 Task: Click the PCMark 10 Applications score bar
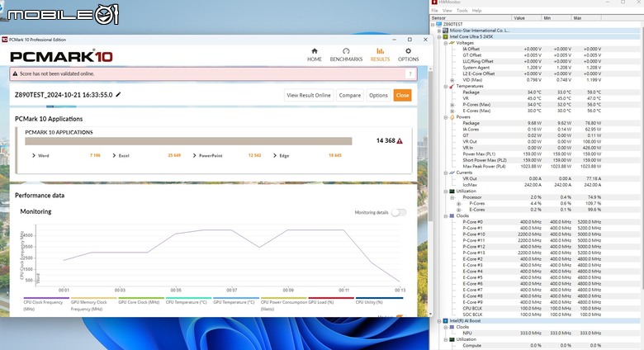tap(188, 141)
